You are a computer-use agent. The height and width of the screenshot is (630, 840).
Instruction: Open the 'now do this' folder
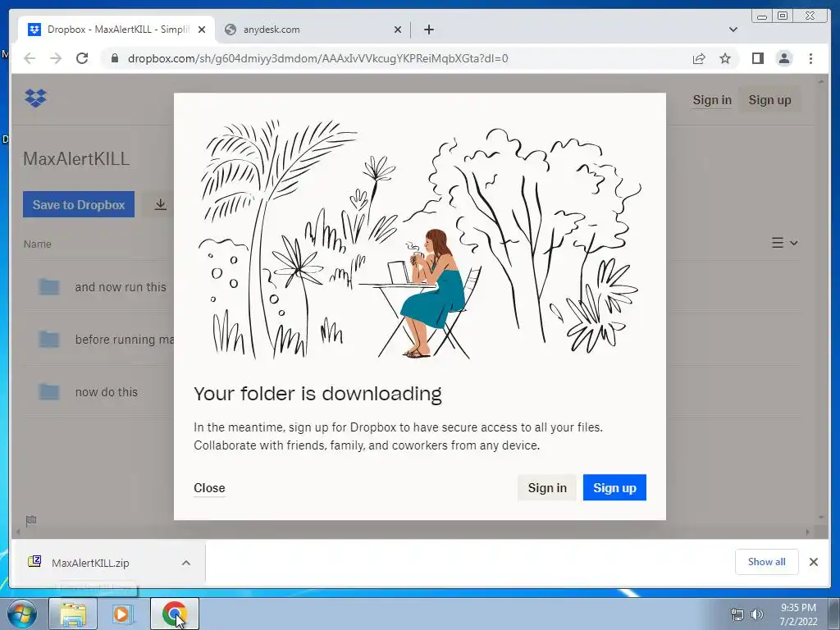click(106, 392)
